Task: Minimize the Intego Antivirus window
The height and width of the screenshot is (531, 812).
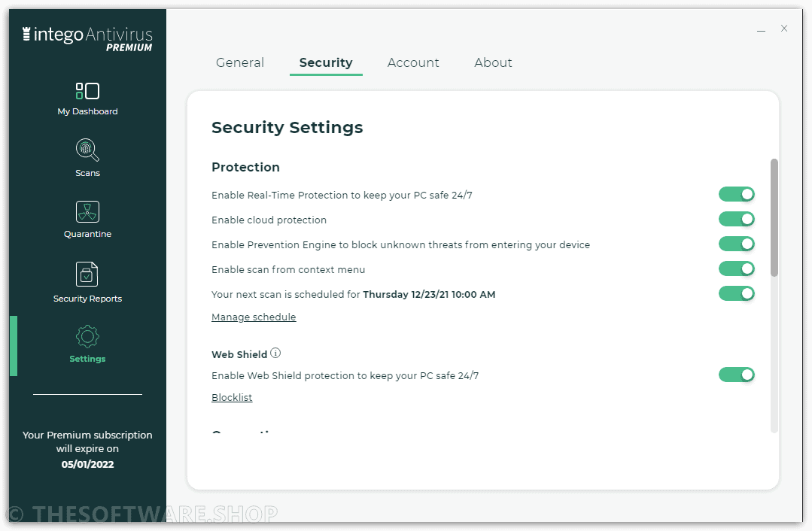Action: coord(761,31)
